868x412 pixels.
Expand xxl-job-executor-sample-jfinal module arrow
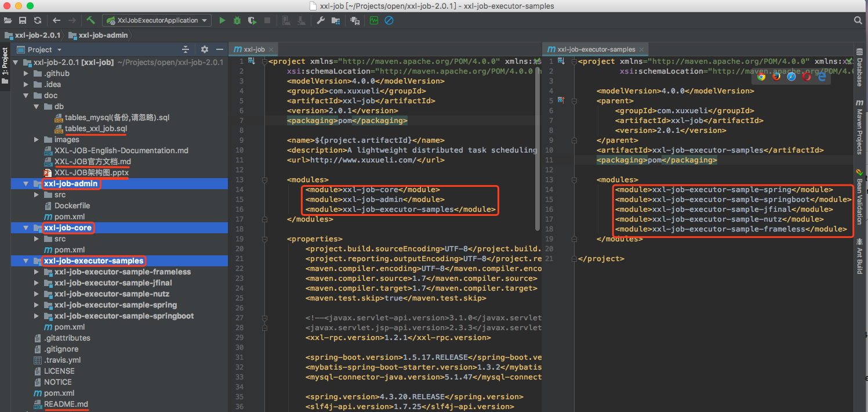pyautogui.click(x=37, y=283)
